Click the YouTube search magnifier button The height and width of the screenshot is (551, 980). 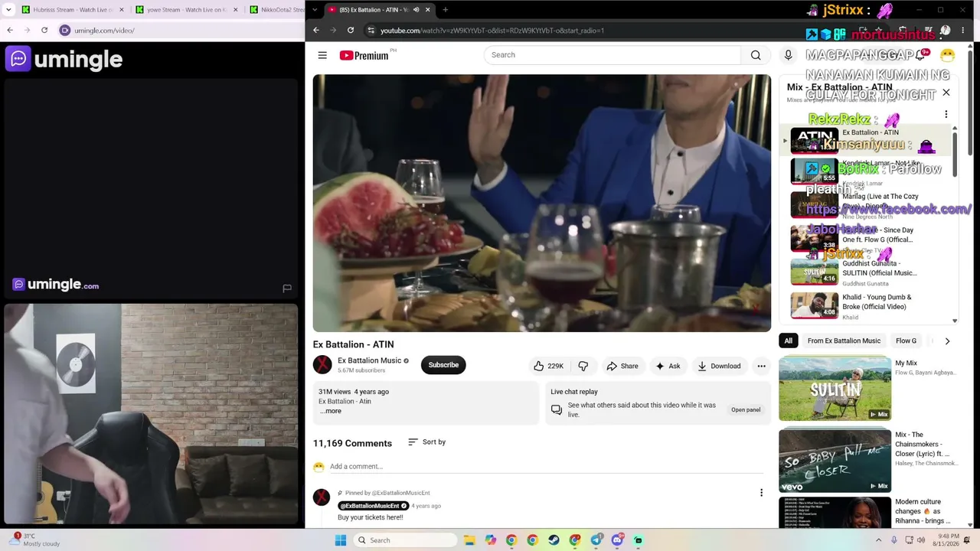(x=756, y=55)
